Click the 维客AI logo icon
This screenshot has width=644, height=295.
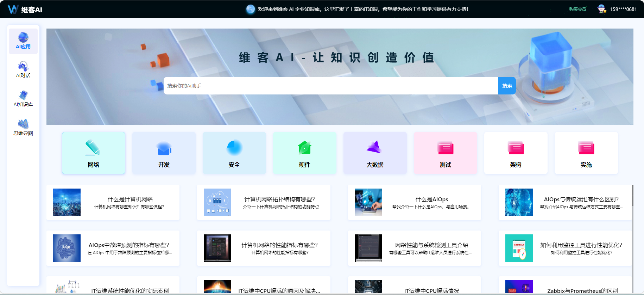click(13, 9)
